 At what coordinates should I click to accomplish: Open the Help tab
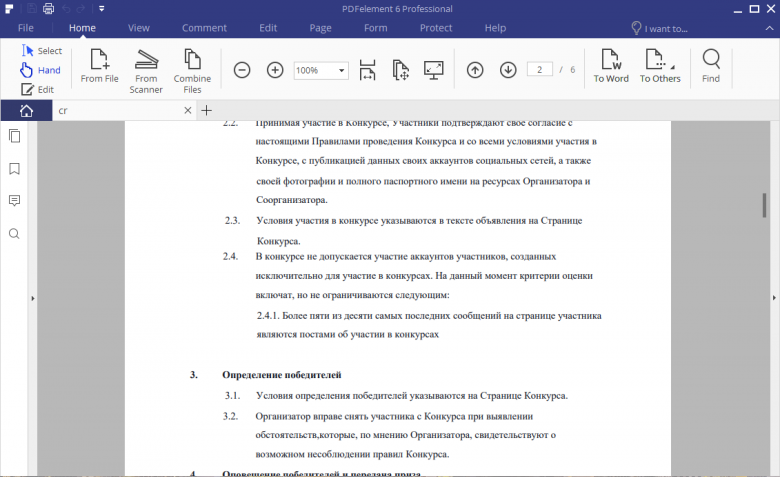[x=495, y=28]
